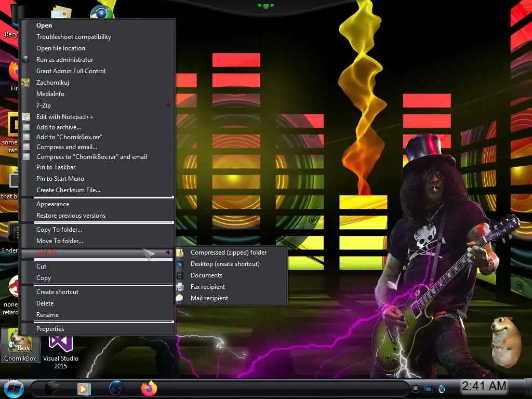Select Delete in the context menu
The height and width of the screenshot is (399, 532).
(97, 303)
